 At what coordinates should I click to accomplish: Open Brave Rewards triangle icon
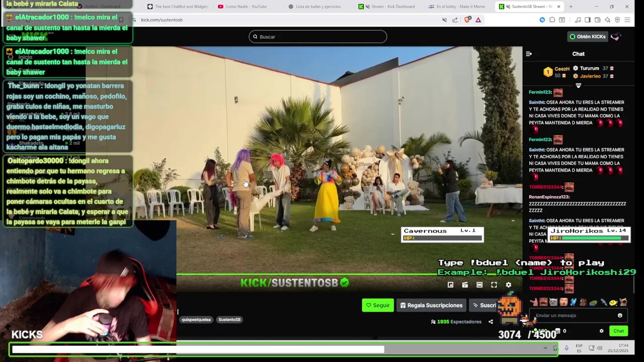pyautogui.click(x=478, y=20)
